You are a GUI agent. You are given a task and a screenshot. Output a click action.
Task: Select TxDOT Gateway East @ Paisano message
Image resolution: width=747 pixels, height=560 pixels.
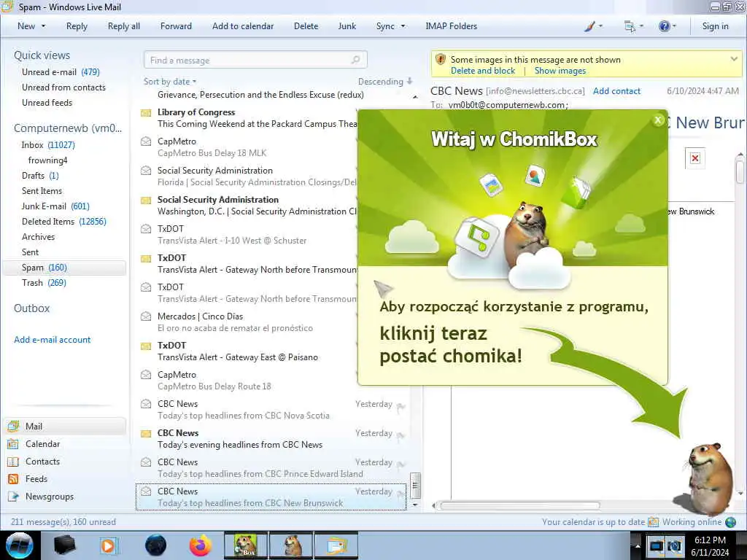248,351
